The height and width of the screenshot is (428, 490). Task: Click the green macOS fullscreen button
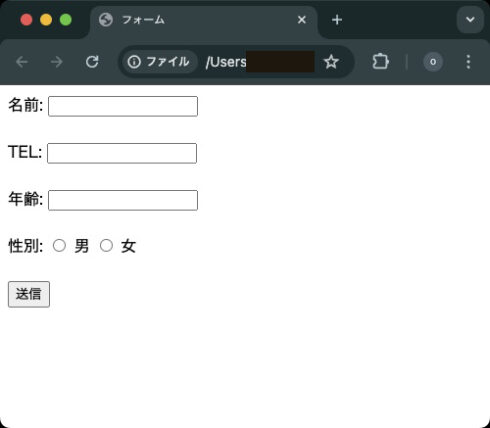click(x=66, y=20)
